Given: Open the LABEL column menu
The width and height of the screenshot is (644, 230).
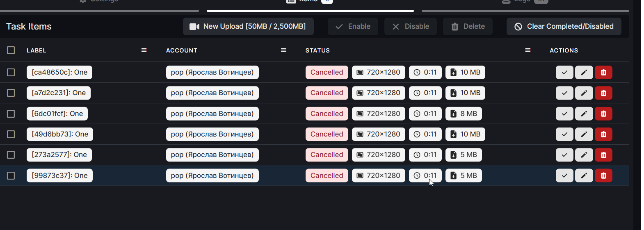Looking at the screenshot, I should tap(144, 50).
